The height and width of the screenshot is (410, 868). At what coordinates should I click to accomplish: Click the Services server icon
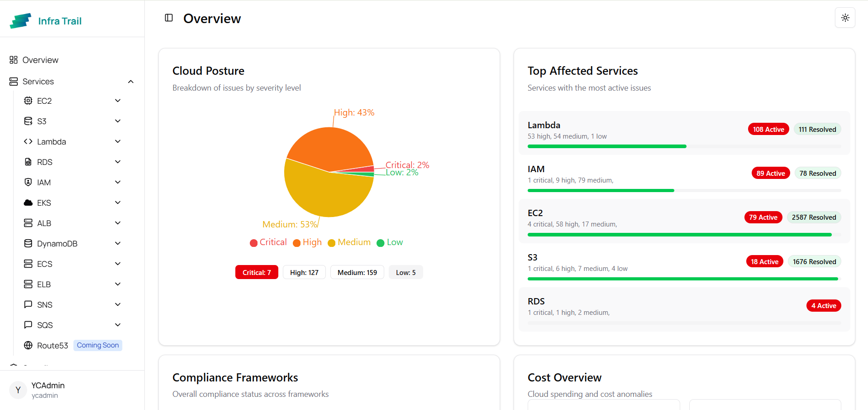(14, 82)
